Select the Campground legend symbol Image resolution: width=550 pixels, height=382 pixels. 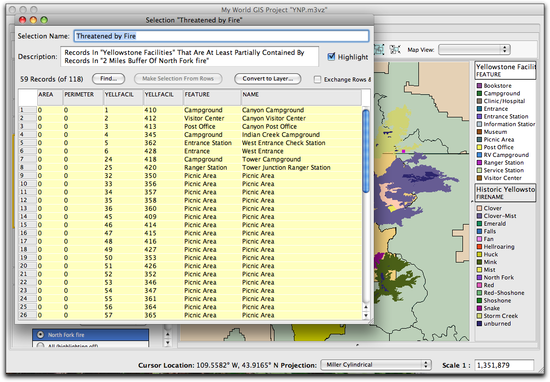click(479, 93)
